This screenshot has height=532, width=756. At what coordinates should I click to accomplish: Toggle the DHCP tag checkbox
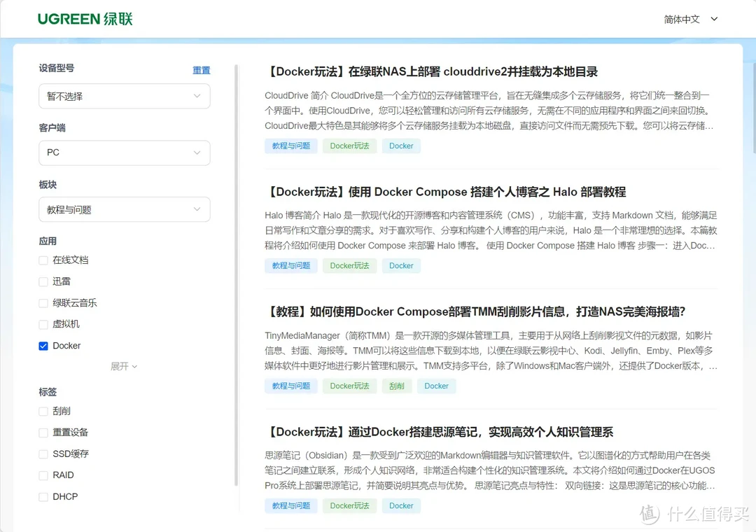[43, 496]
